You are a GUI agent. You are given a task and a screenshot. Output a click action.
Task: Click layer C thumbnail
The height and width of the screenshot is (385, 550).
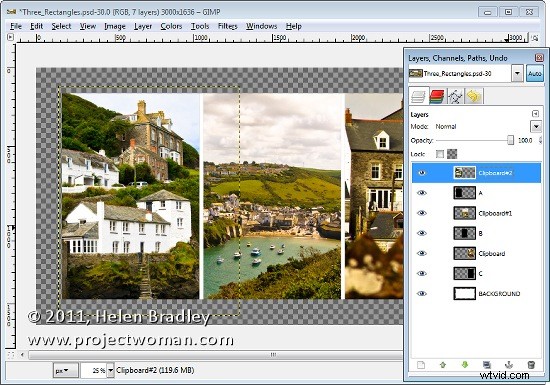(x=464, y=273)
